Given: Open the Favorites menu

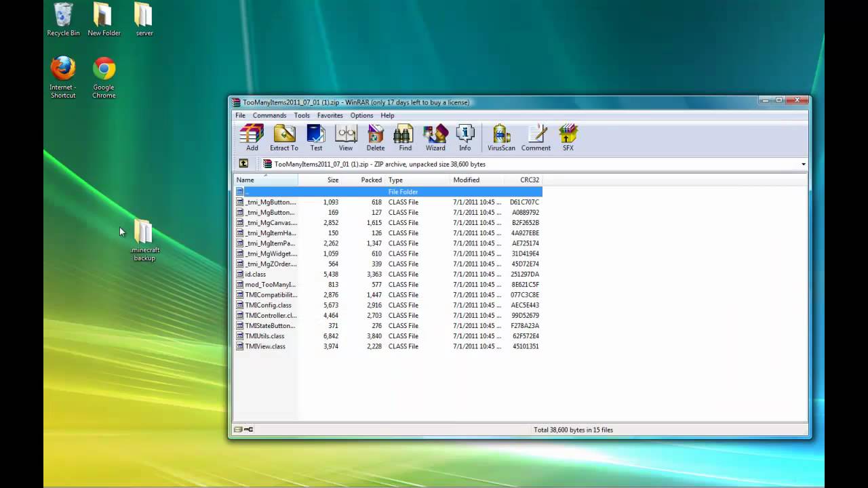Looking at the screenshot, I should (330, 115).
